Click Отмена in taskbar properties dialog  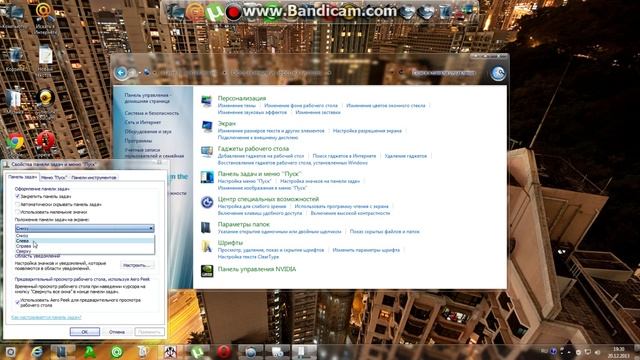(117, 332)
